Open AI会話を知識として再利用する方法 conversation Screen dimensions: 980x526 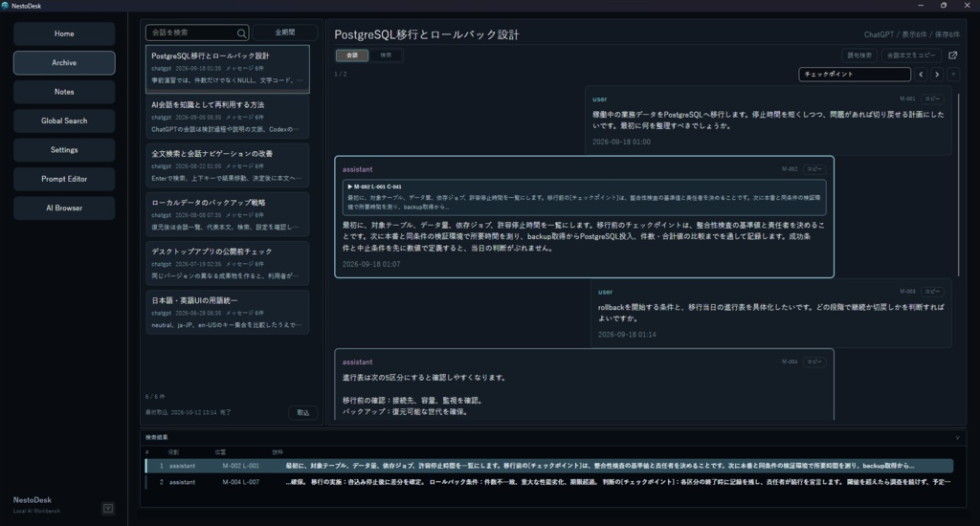pyautogui.click(x=228, y=117)
